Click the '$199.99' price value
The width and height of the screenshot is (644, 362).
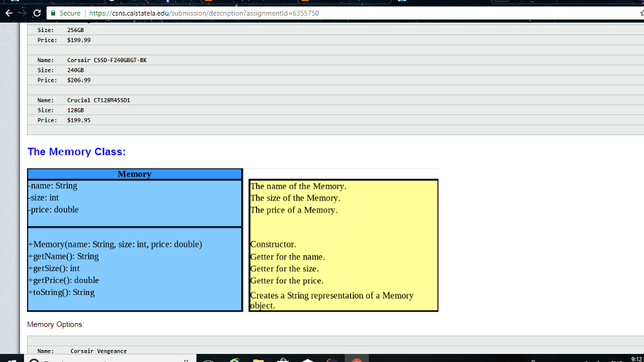(x=79, y=40)
